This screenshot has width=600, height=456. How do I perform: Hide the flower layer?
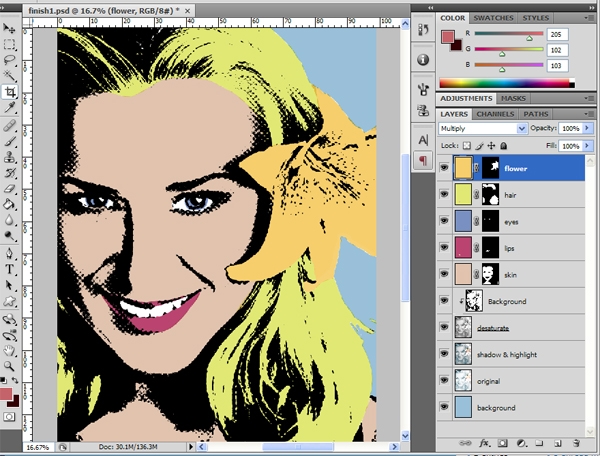[x=444, y=168]
